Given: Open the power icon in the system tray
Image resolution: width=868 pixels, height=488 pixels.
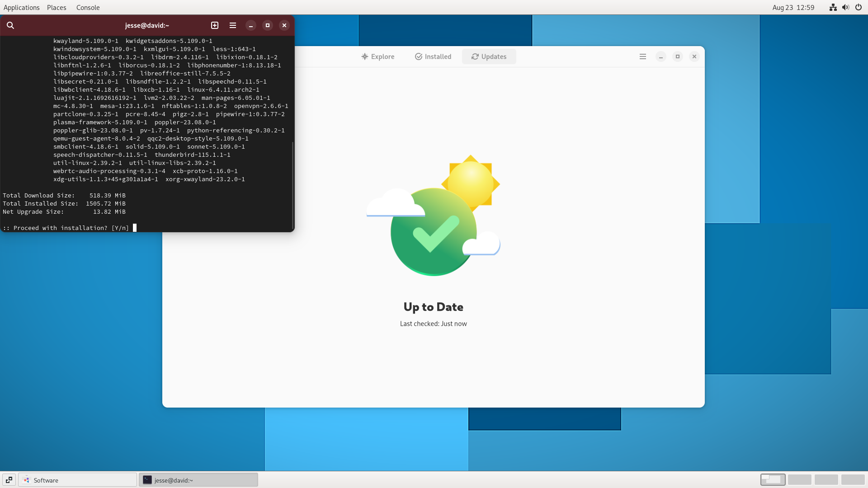Looking at the screenshot, I should 858,7.
